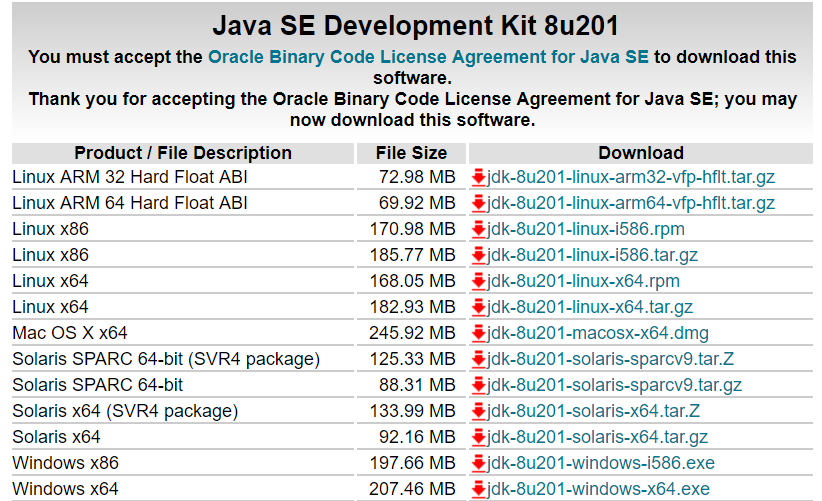Image resolution: width=822 pixels, height=501 pixels.
Task: Click the 69.92 MB file size cell
Action: click(412, 203)
